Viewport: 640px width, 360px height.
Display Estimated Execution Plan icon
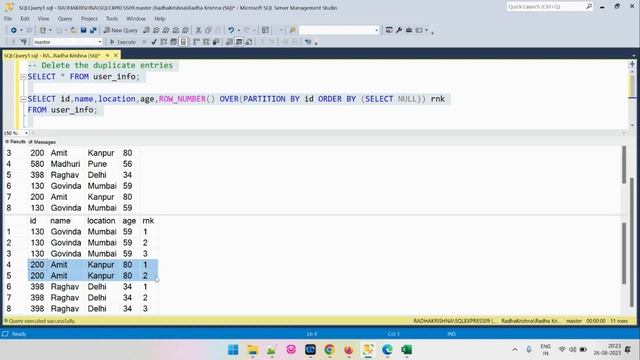(x=164, y=42)
